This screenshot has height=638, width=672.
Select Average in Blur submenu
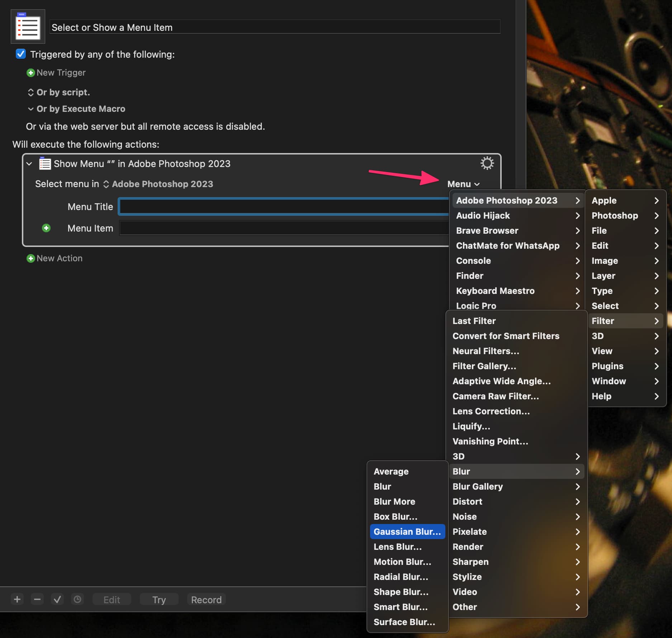pyautogui.click(x=407, y=471)
